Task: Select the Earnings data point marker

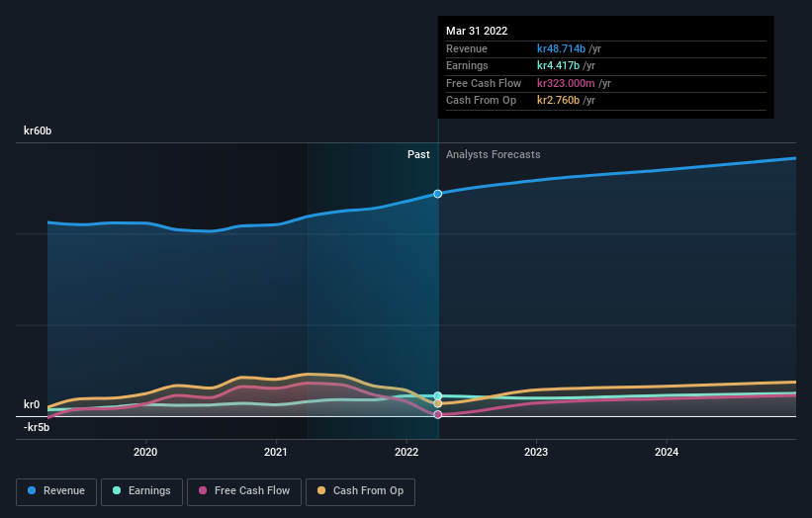Action: [437, 395]
